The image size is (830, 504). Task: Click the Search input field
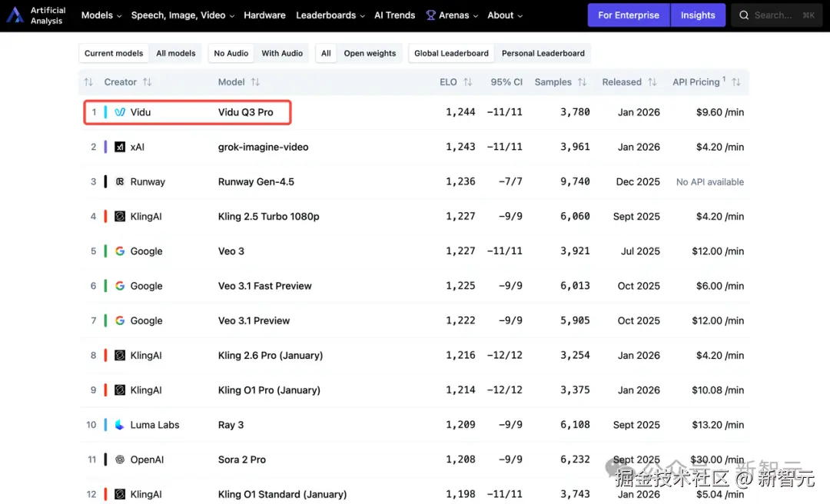coord(776,15)
